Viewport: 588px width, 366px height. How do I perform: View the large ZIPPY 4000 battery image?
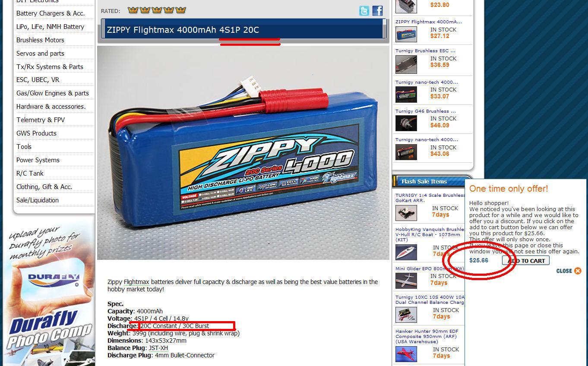(x=243, y=153)
